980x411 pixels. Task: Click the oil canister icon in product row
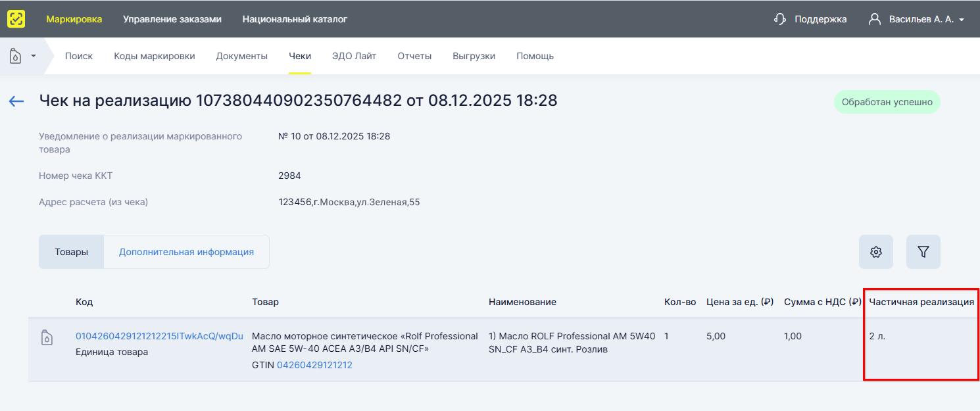click(x=47, y=337)
